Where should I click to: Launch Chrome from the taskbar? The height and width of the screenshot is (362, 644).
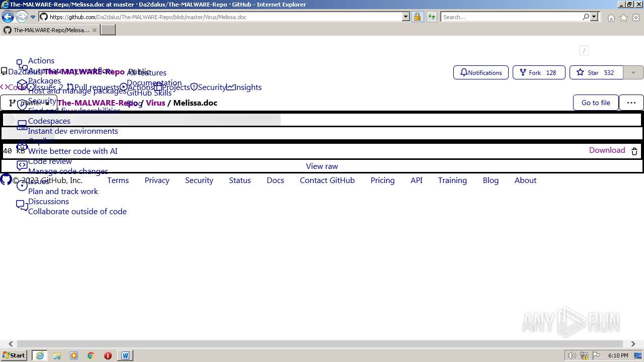pyautogui.click(x=91, y=355)
